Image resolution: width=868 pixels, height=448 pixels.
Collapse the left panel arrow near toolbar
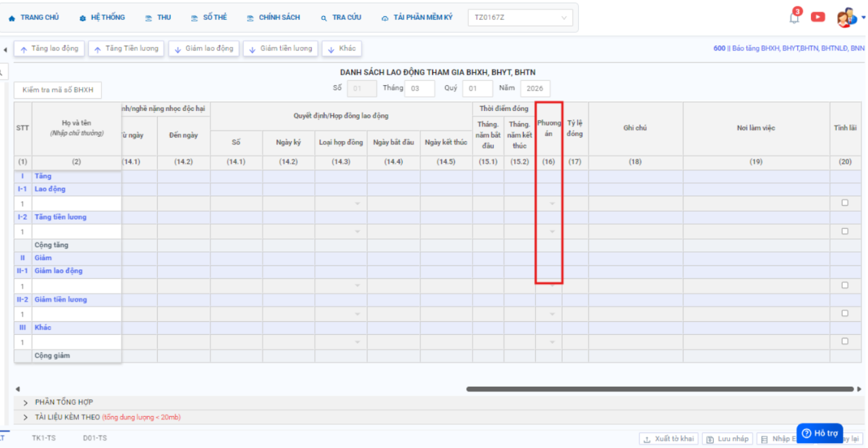(x=5, y=50)
